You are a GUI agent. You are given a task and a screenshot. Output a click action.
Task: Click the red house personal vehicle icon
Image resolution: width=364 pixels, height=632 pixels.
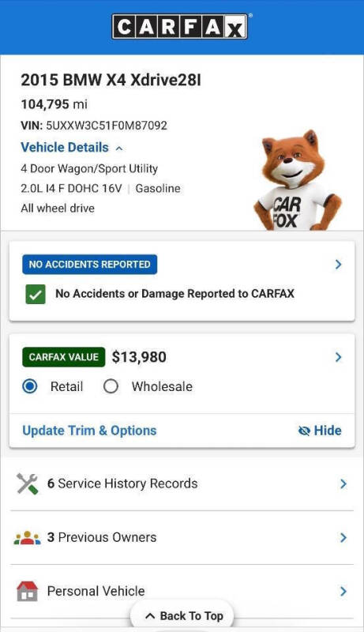pos(28,591)
